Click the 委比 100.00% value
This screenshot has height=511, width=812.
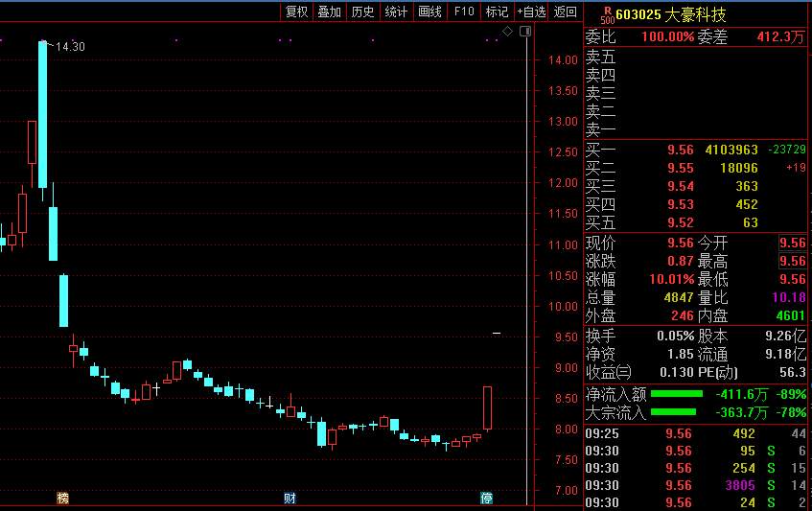point(667,36)
